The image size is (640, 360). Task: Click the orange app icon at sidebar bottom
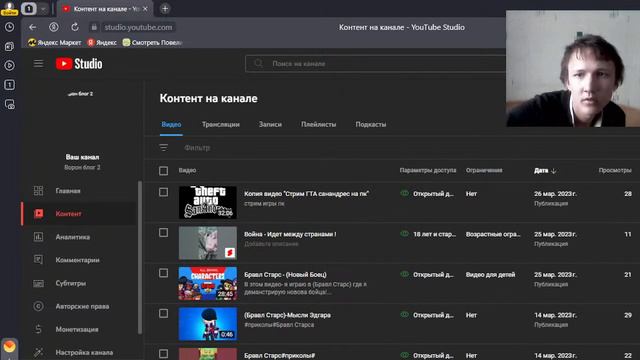coord(9,347)
